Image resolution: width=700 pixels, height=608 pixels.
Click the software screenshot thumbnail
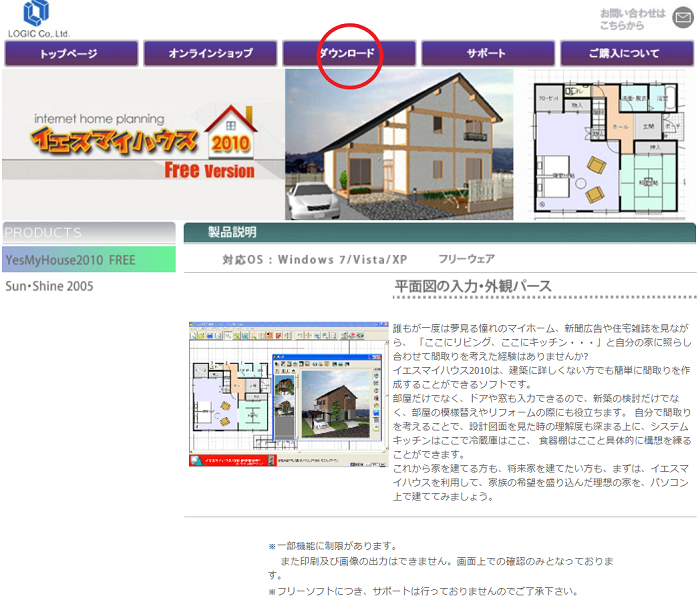pyautogui.click(x=288, y=394)
